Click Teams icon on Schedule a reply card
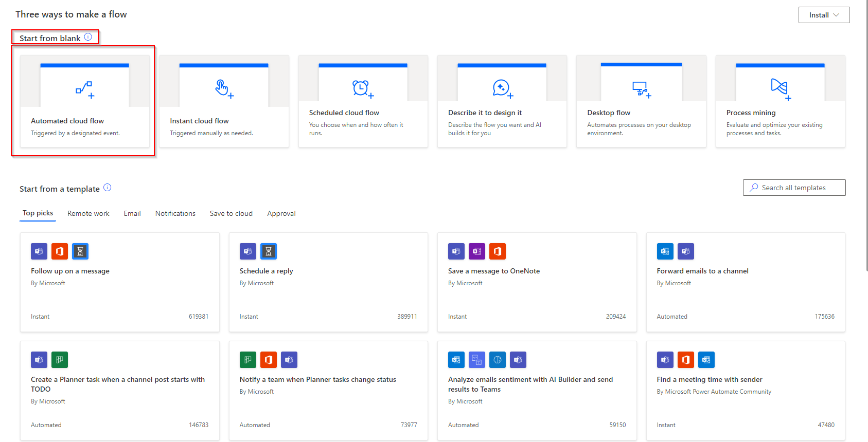Screen dimensions: 868x442 (248, 251)
